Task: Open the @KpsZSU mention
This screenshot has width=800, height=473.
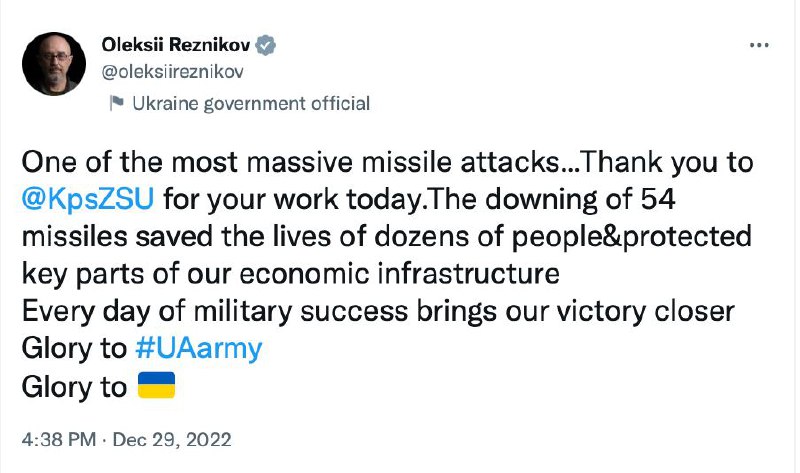Action: coord(87,200)
